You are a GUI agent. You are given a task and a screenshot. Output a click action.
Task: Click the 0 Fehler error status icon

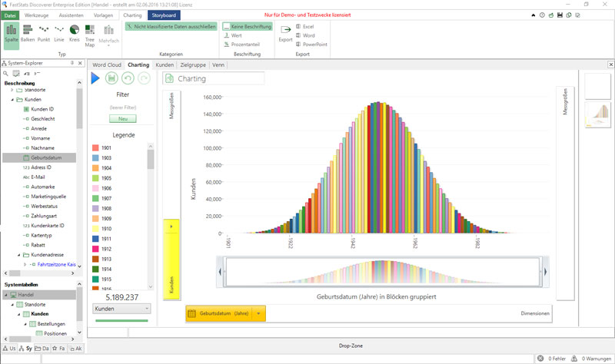click(540, 358)
